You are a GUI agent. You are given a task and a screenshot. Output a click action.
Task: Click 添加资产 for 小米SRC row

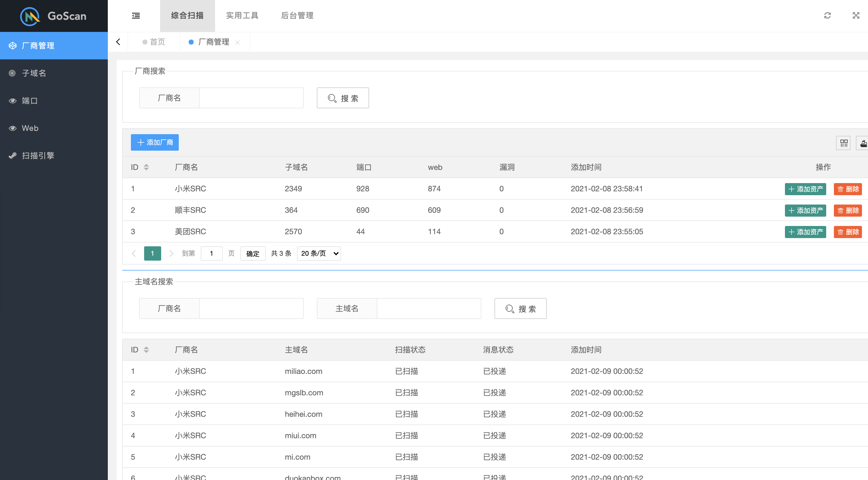pos(805,189)
